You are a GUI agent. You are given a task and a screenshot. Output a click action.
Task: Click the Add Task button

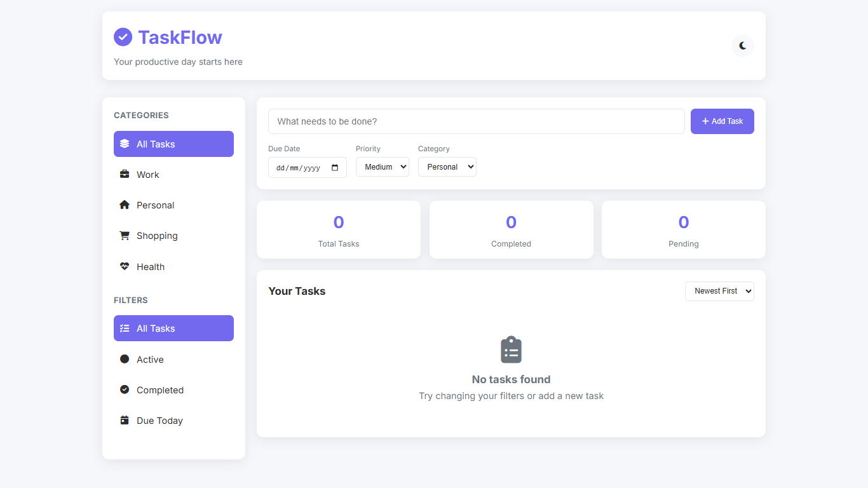(x=722, y=121)
